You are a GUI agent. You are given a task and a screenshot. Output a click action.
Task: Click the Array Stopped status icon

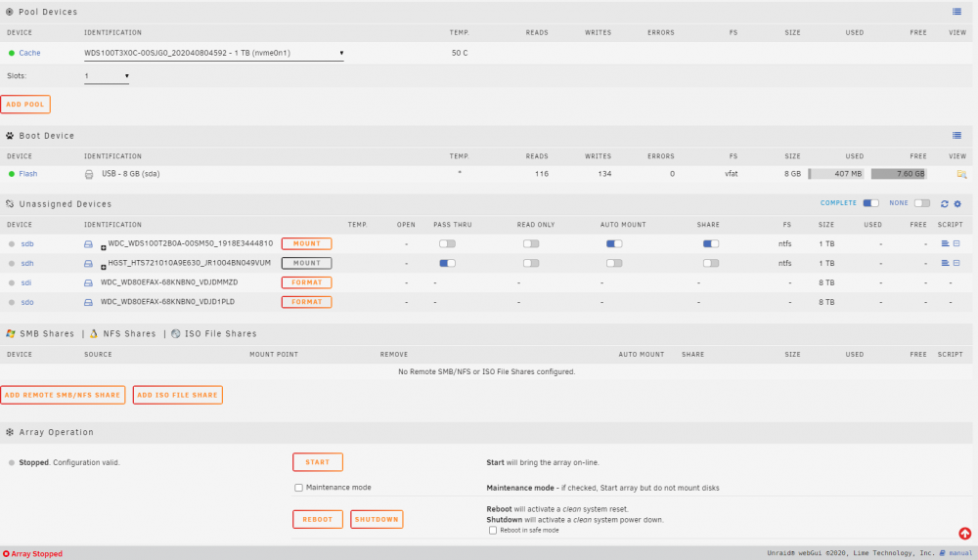pos(6,554)
